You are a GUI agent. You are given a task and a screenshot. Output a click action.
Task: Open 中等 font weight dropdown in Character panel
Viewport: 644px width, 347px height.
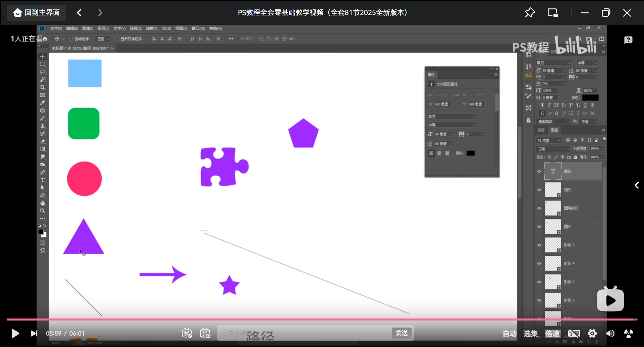coord(587,63)
